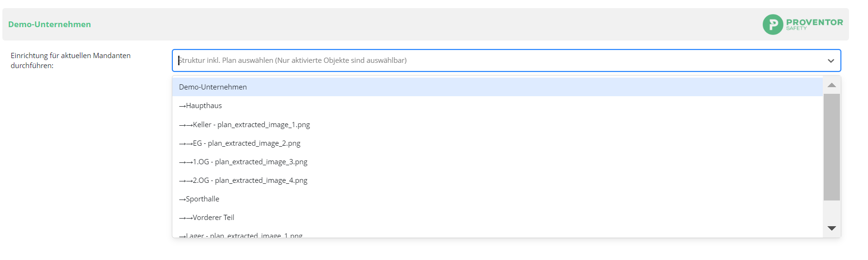Click the PROVENTOR brand text

[x=814, y=22]
